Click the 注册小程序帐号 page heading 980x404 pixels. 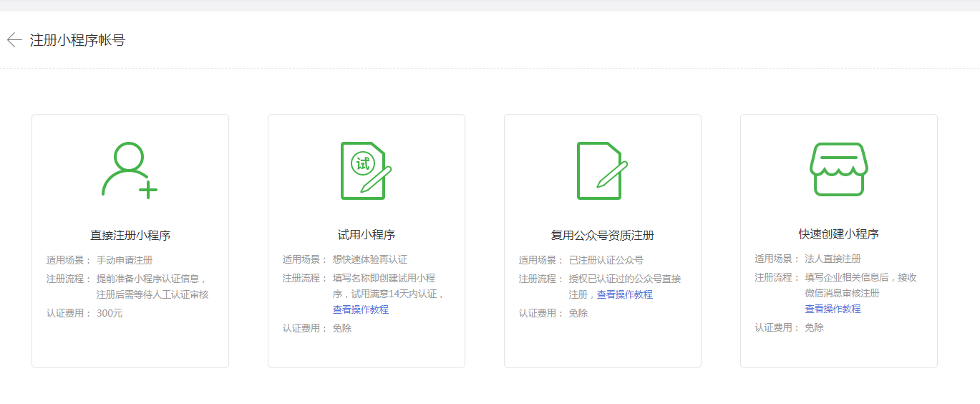[x=77, y=40]
